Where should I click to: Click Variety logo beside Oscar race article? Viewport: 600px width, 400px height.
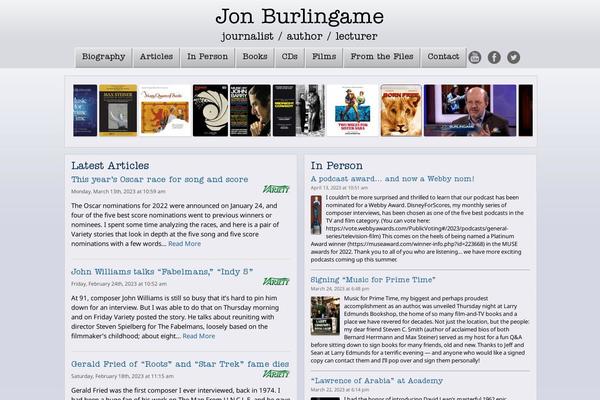pyautogui.click(x=276, y=189)
